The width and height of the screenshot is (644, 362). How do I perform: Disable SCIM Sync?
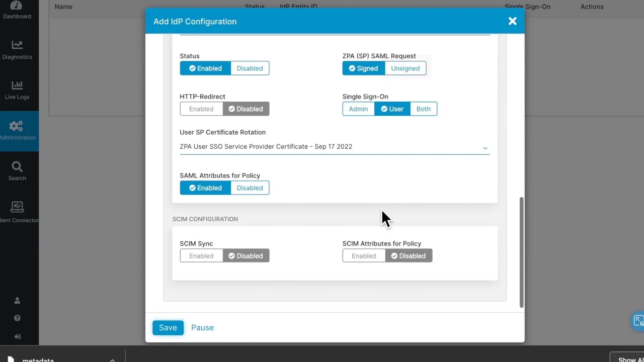[x=246, y=256]
